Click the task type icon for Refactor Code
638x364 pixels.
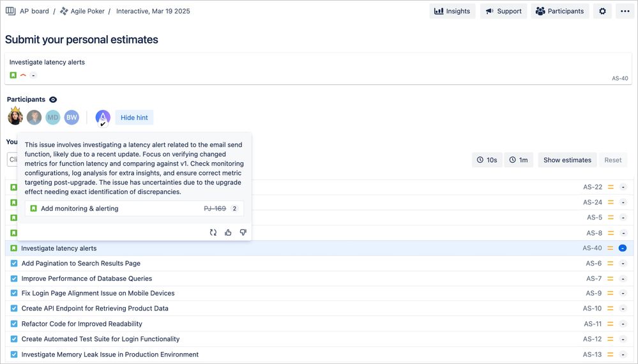coord(14,324)
